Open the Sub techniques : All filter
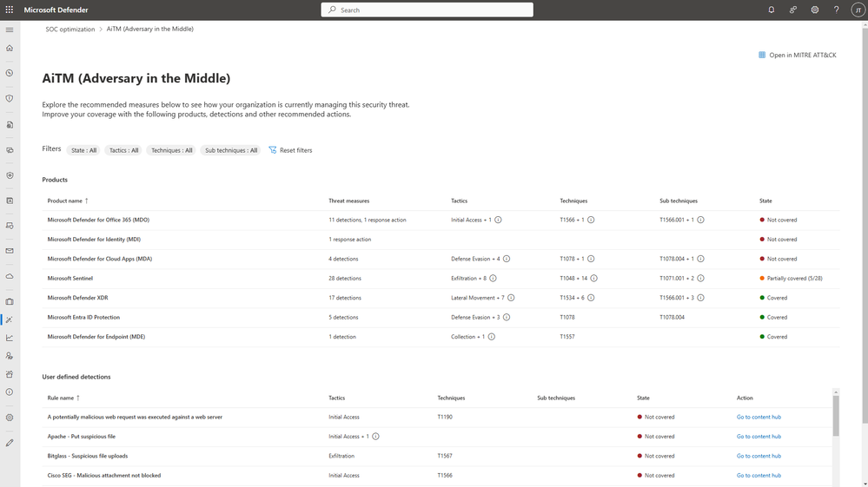This screenshot has height=487, width=868. point(231,150)
